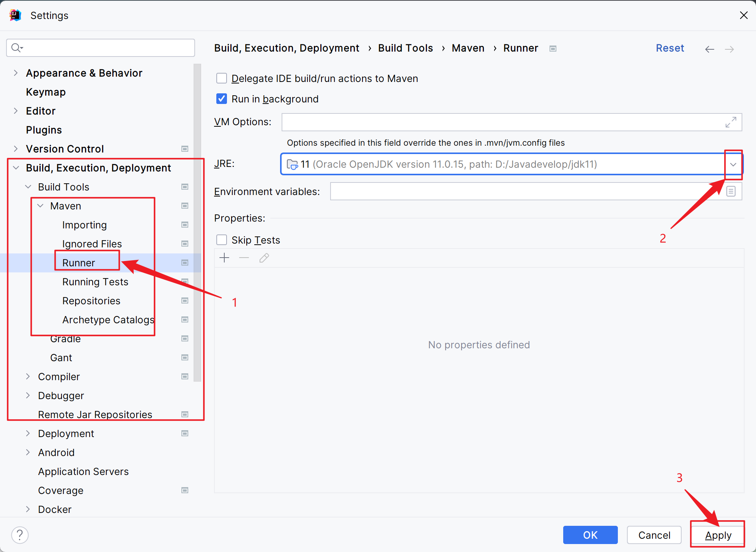Click project settings icon on Remote Jar Repositories row
The height and width of the screenshot is (552, 756).
click(x=185, y=414)
